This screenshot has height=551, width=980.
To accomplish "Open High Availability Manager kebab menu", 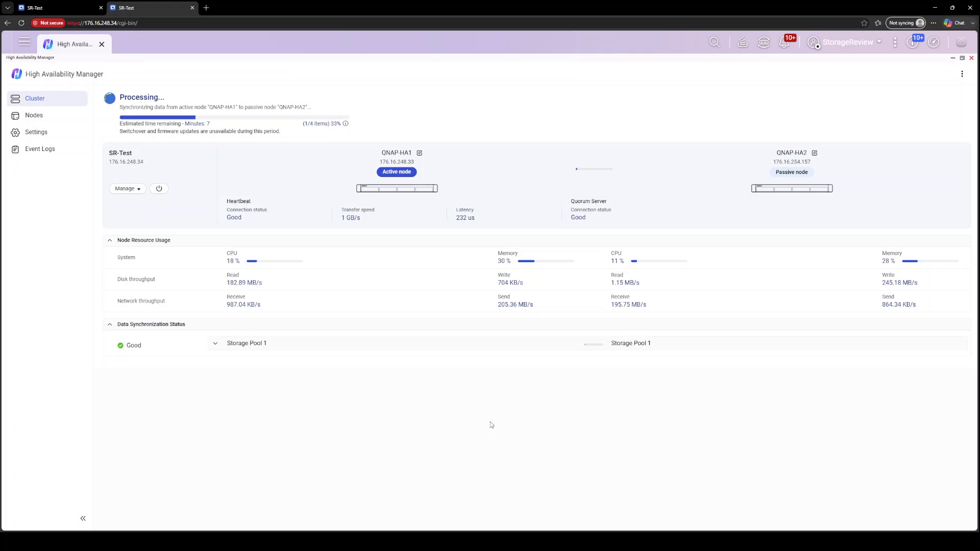I will [x=962, y=74].
